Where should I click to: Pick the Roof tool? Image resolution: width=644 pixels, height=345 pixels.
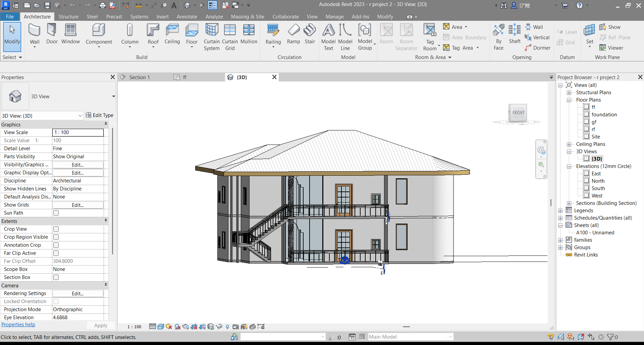pos(153,36)
